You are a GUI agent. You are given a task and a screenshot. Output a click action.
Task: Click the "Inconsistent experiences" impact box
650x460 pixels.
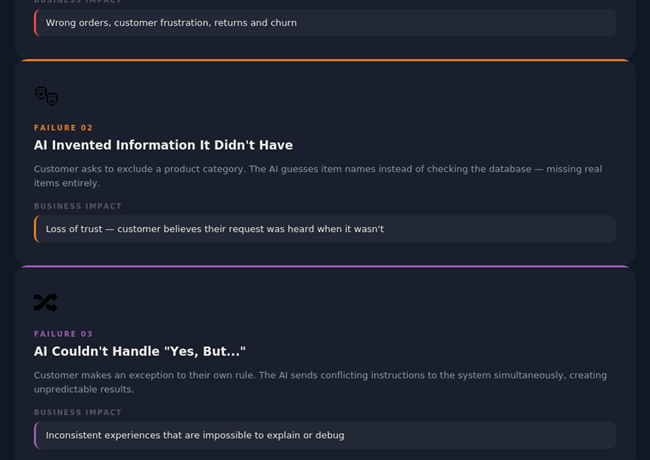click(x=325, y=435)
